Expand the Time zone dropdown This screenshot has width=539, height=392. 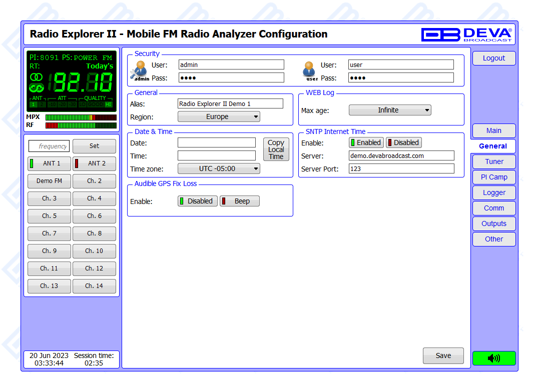[219, 168]
